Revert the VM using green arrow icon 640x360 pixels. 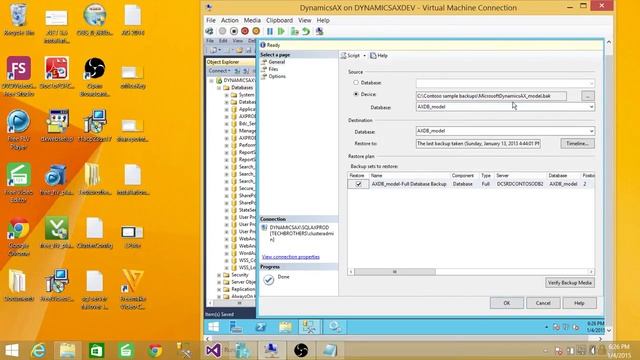pyautogui.click(x=306, y=31)
